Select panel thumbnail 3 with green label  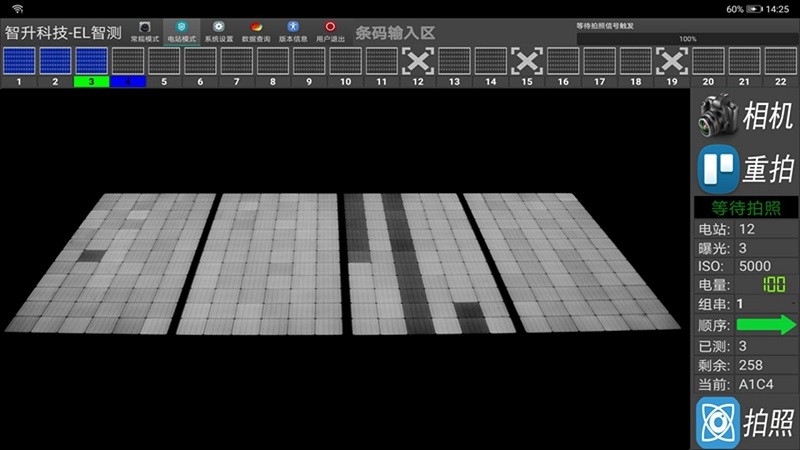(x=91, y=62)
